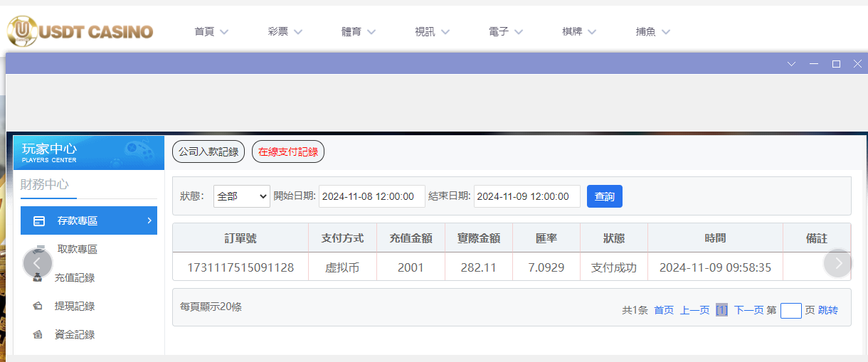This screenshot has width=868, height=362.
Task: Expand the 電子 nav dropdown
Action: tap(506, 32)
